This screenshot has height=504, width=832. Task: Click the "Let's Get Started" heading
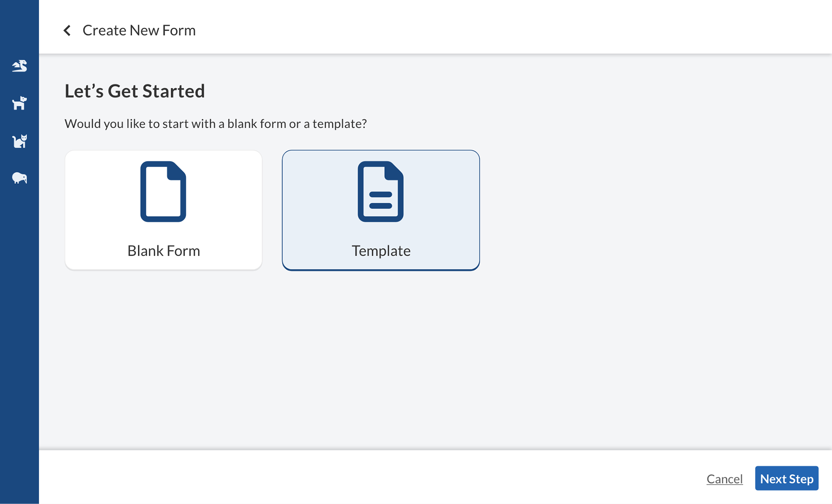point(135,91)
